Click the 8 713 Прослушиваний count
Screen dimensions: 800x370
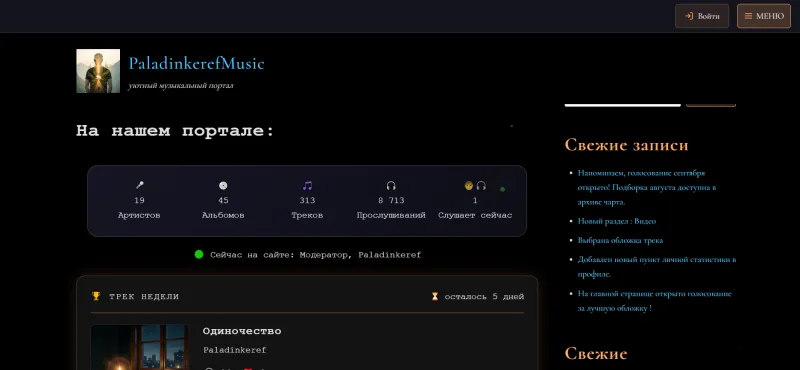pyautogui.click(x=391, y=201)
